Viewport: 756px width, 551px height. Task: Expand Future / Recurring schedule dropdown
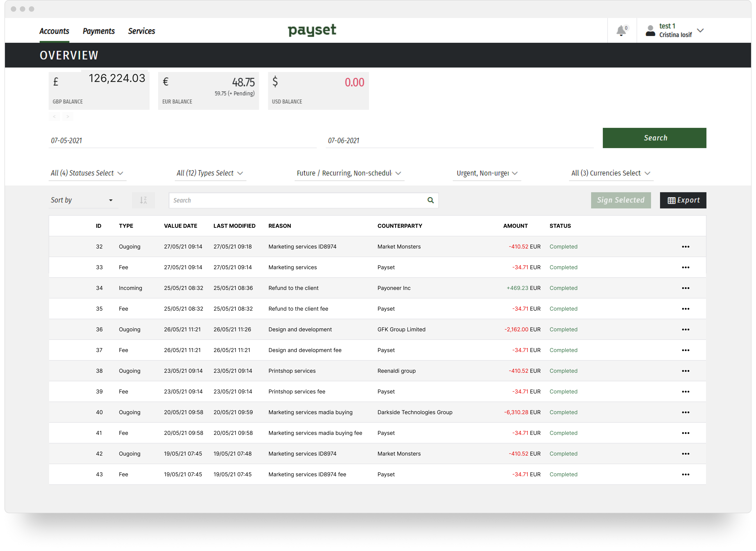pos(349,173)
